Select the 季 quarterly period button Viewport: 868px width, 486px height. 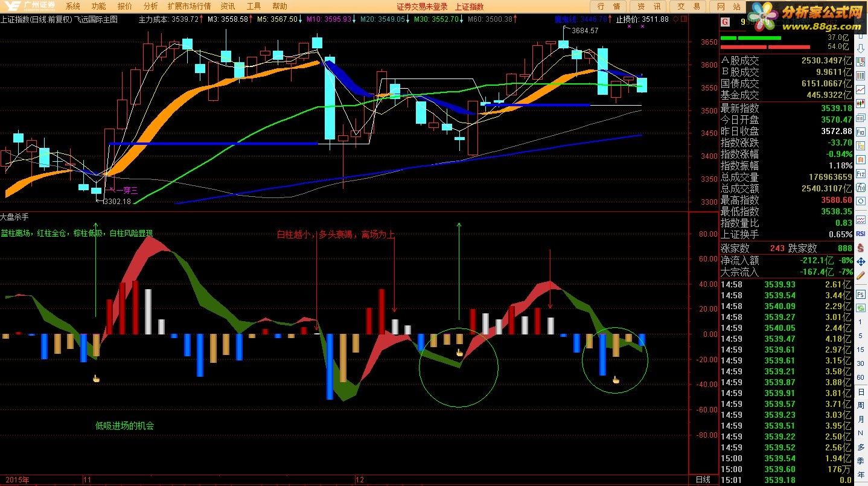[x=861, y=460]
